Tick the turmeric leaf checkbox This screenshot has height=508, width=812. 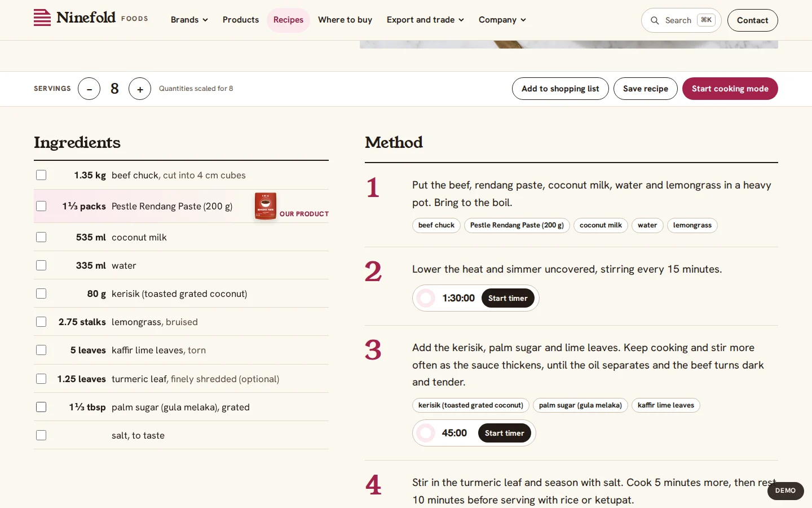41,379
